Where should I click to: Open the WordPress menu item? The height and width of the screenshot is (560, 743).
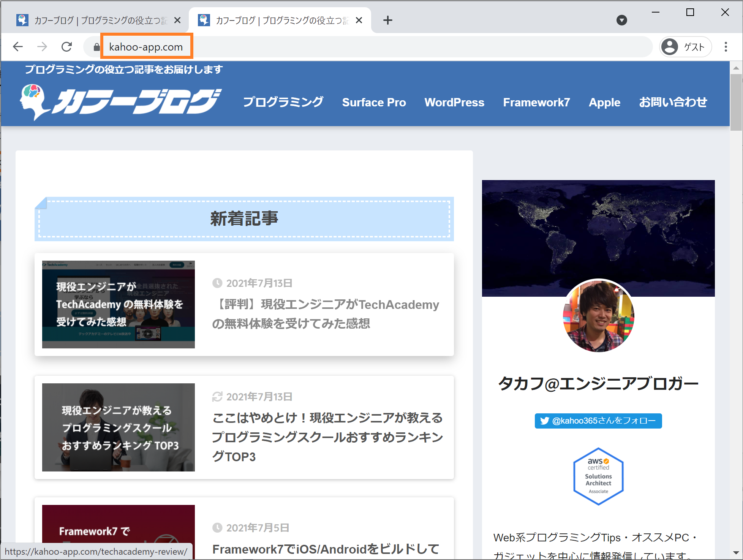click(x=454, y=102)
